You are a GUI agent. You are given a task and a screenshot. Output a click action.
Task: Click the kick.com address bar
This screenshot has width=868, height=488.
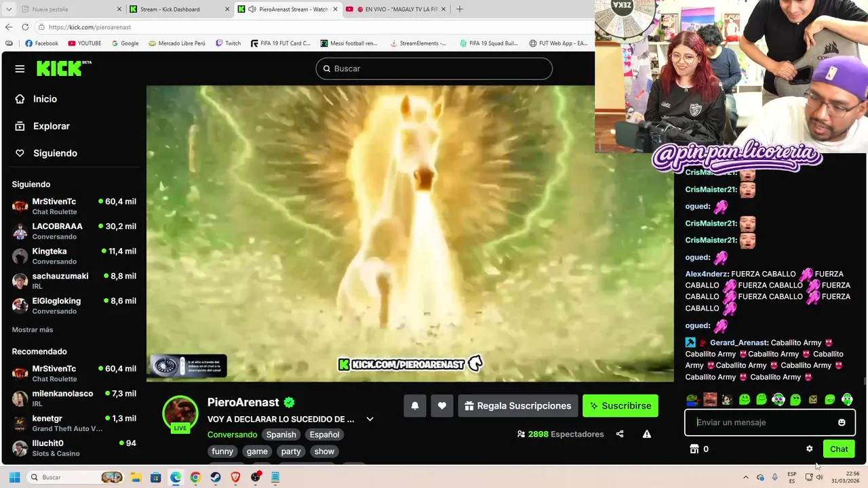[x=312, y=27]
